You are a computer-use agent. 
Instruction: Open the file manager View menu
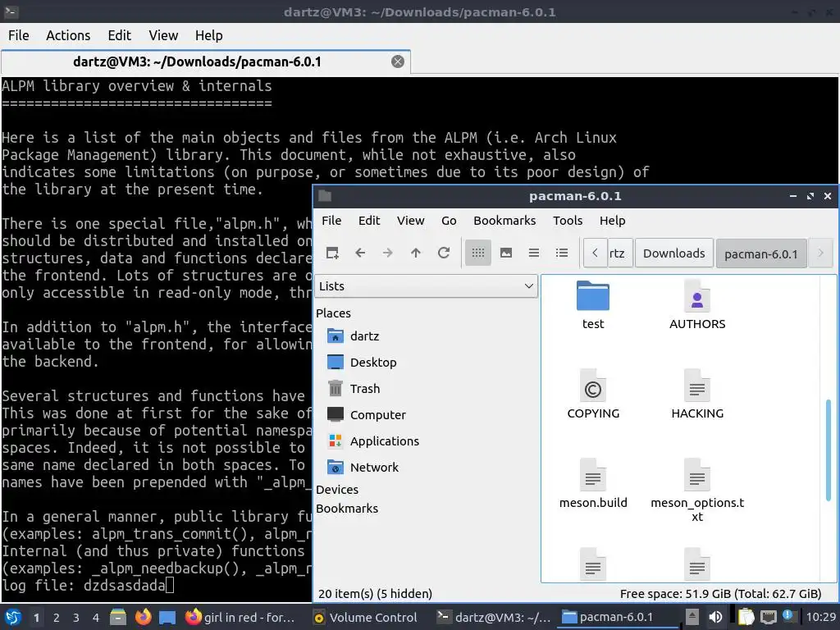410,221
